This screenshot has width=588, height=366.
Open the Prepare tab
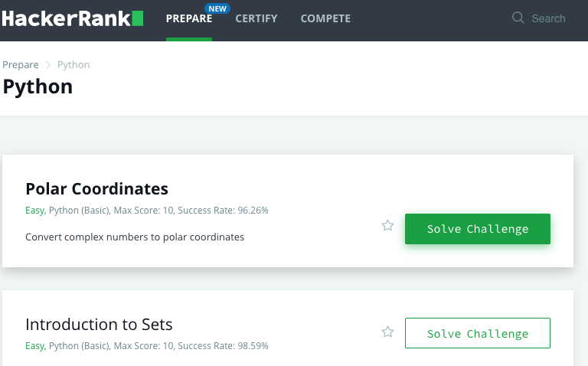coord(188,18)
